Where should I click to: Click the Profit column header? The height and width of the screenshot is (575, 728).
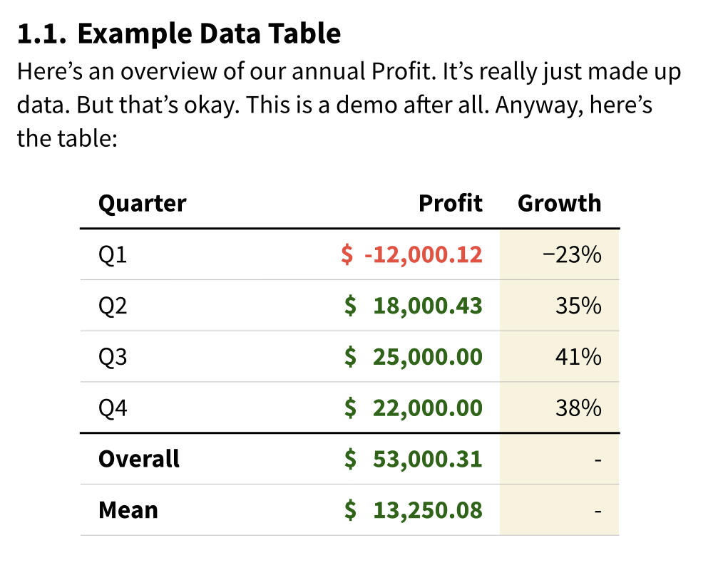click(450, 204)
